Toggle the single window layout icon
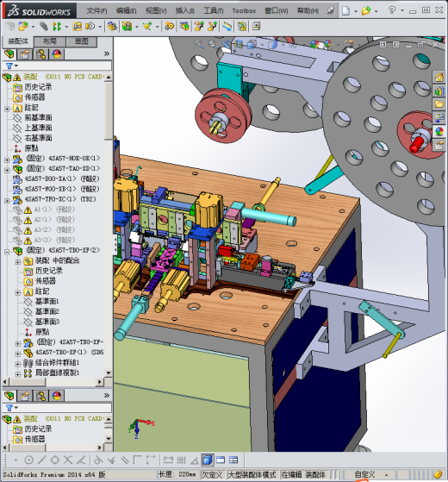This screenshot has width=448, height=482. tap(221, 460)
